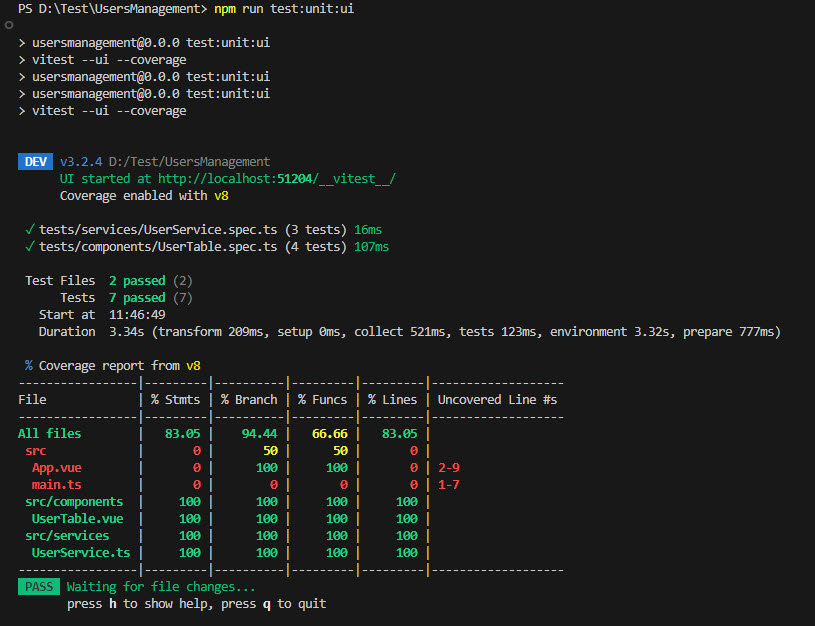This screenshot has height=626, width=815.
Task: Select main.ts in the coverage table
Action: click(x=56, y=485)
